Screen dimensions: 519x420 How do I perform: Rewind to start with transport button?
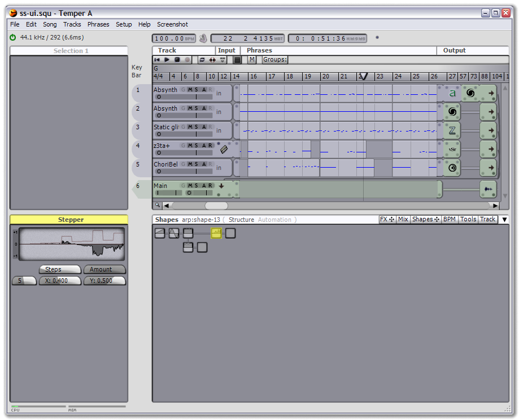coord(157,60)
